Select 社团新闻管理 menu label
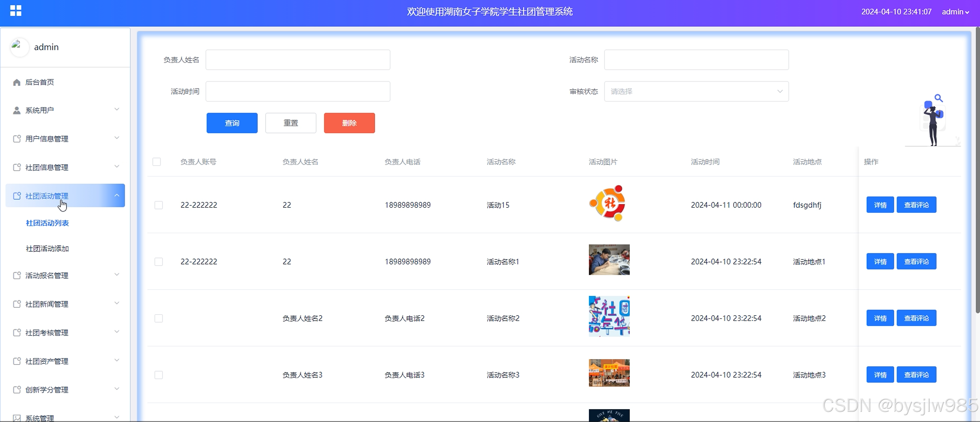Viewport: 980px width, 422px height. pyautogui.click(x=47, y=304)
